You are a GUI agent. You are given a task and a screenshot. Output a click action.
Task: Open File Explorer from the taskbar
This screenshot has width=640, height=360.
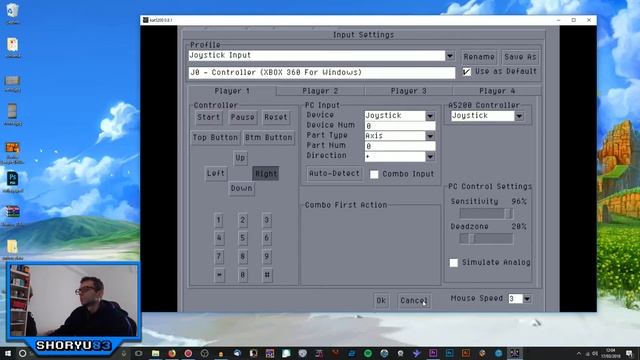point(156,353)
